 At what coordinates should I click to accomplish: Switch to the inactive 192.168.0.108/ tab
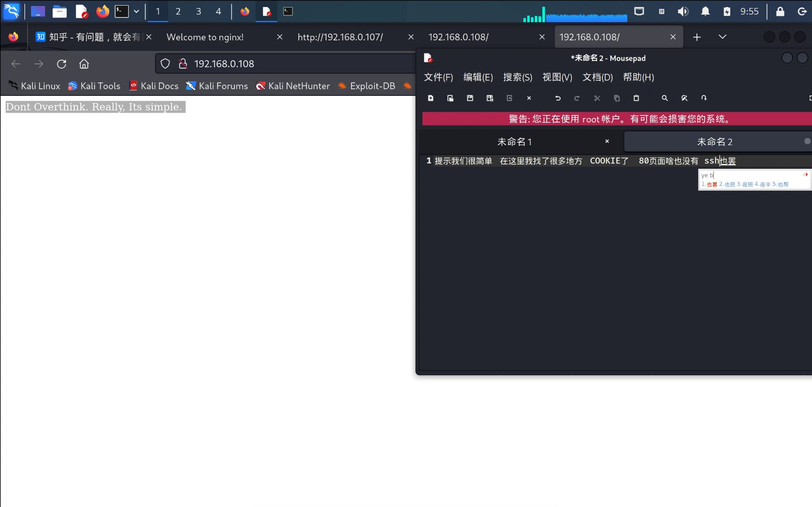tap(459, 37)
